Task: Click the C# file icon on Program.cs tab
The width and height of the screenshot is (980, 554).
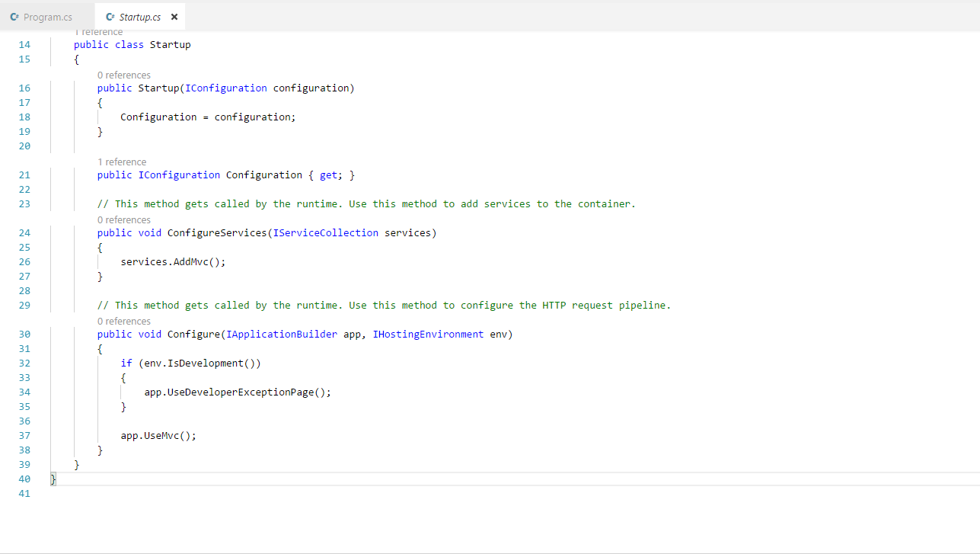Action: point(14,17)
